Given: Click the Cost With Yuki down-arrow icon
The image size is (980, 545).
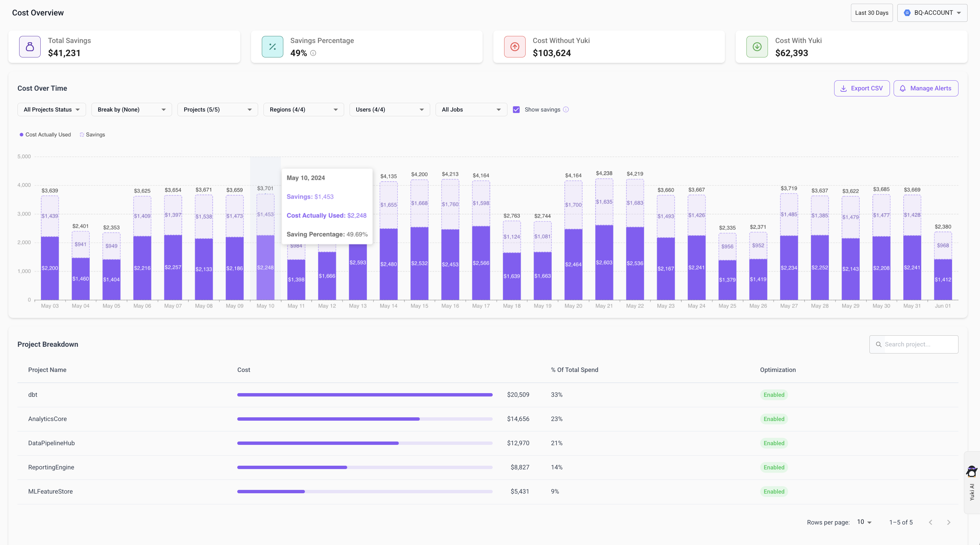Looking at the screenshot, I should (x=757, y=47).
